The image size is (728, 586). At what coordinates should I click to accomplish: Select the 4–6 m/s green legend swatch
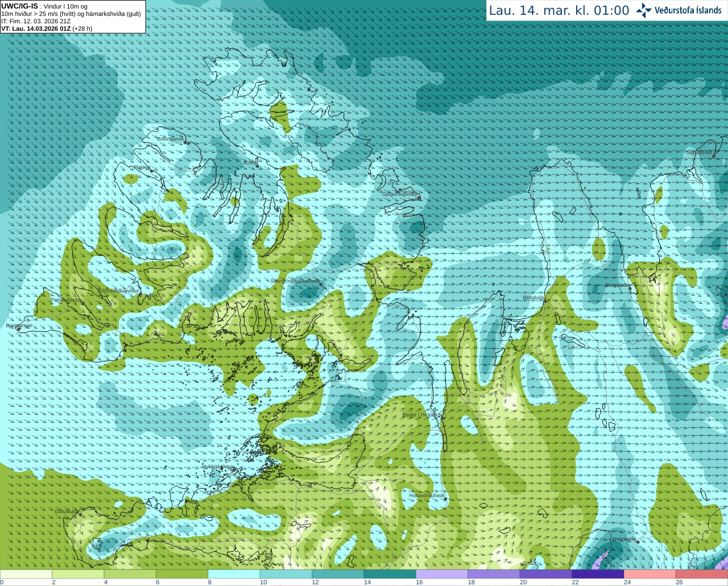tap(130, 574)
